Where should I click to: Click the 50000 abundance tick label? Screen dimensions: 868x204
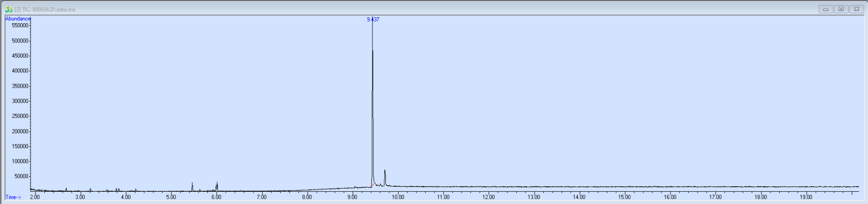point(21,176)
